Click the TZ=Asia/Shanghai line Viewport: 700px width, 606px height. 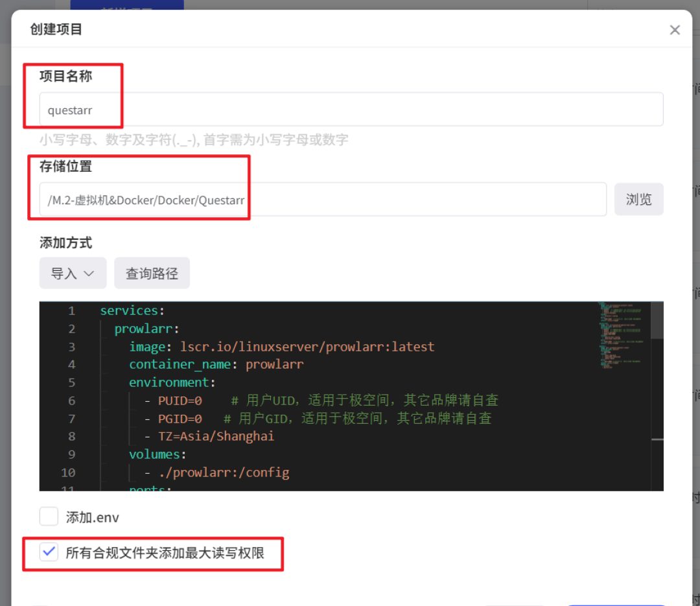(209, 436)
